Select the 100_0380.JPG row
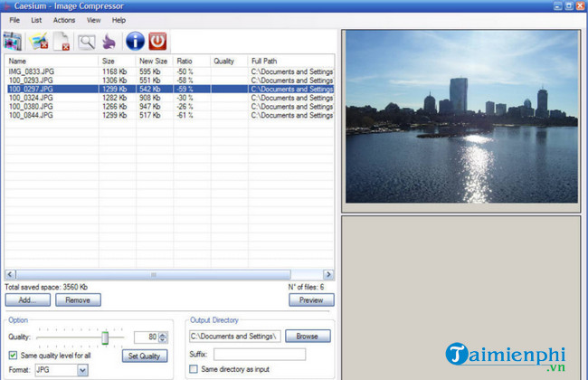Image resolution: width=588 pixels, height=380 pixels. [x=170, y=107]
